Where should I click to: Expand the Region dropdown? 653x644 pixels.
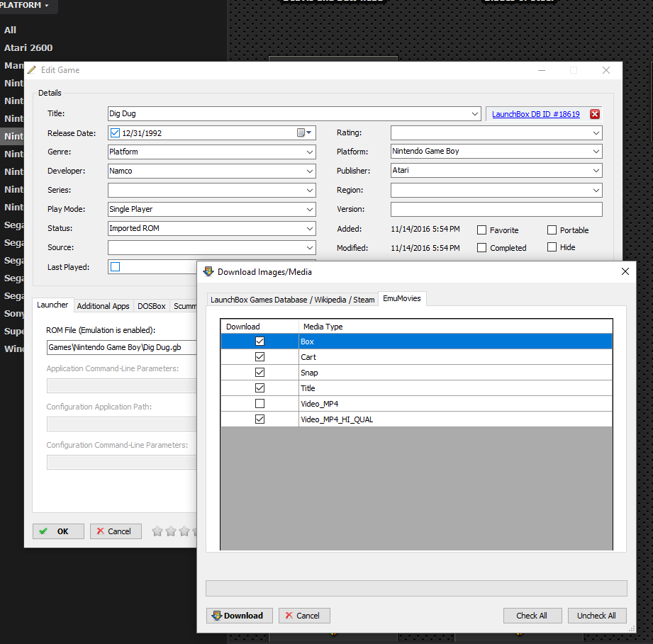click(596, 190)
